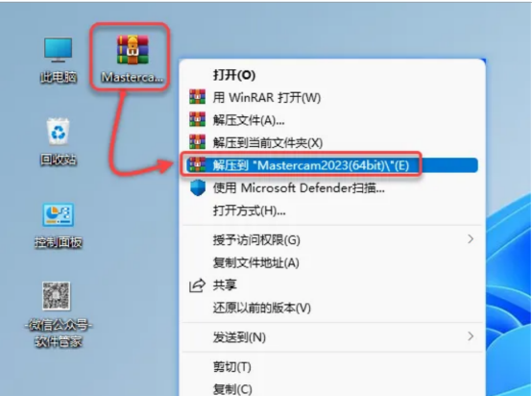Choose 解压到当前文件夹(X) menu entry

[332, 142]
